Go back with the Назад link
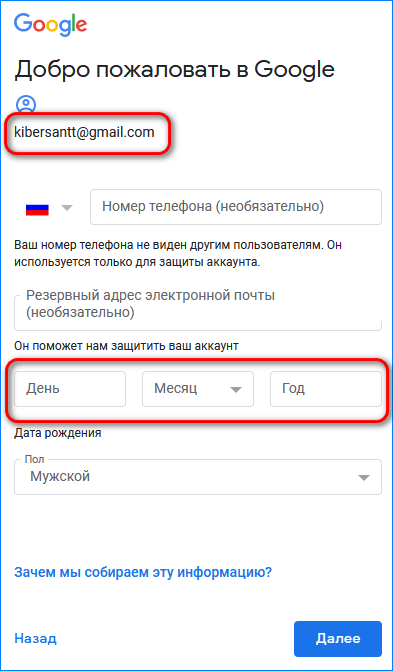Image resolution: width=393 pixels, height=671 pixels. (35, 639)
